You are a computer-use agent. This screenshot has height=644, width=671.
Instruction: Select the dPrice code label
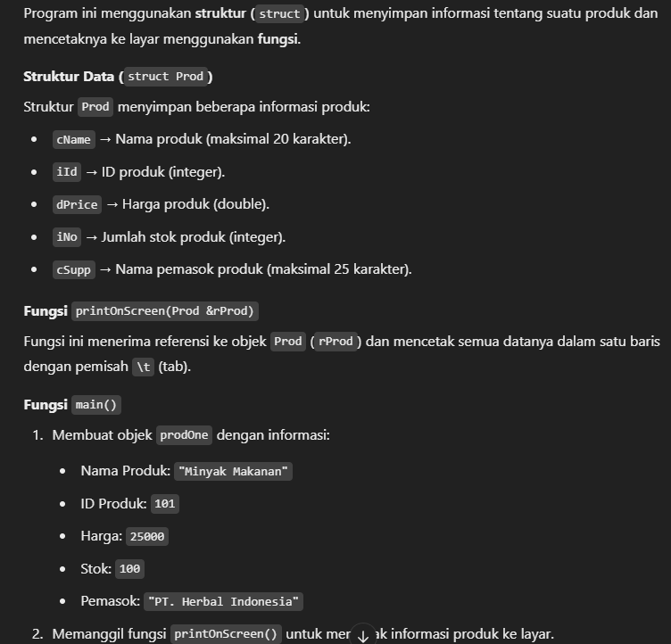pos(77,204)
